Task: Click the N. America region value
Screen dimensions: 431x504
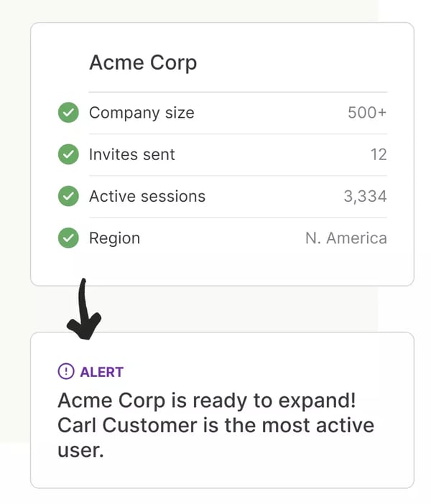Action: (346, 238)
